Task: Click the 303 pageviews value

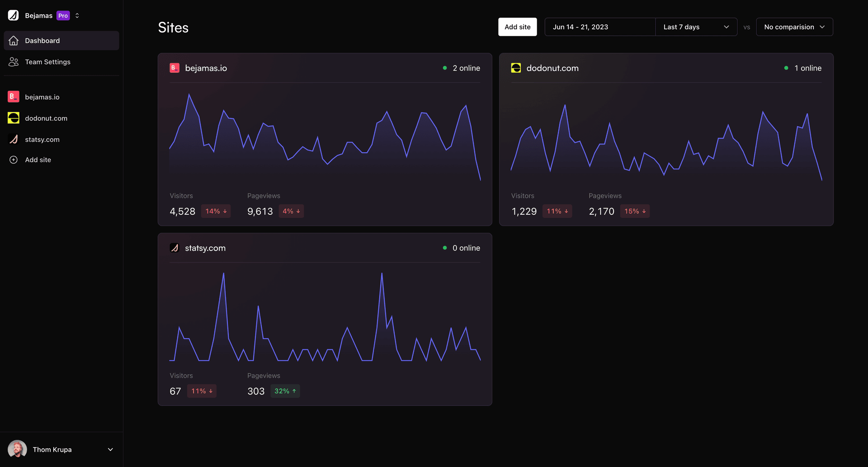Action: point(256,392)
